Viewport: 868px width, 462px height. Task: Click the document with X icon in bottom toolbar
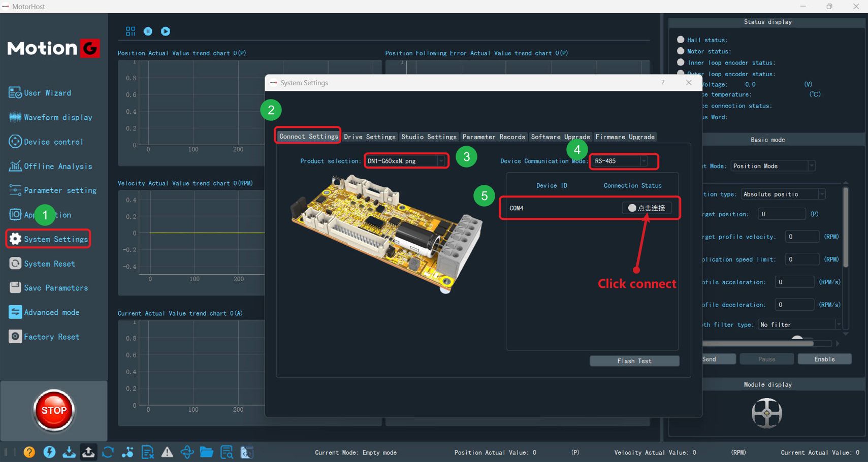[147, 452]
